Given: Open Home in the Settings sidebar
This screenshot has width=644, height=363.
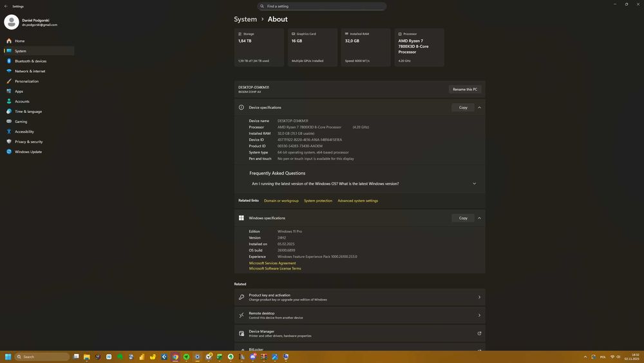Looking at the screenshot, I should pos(19,41).
